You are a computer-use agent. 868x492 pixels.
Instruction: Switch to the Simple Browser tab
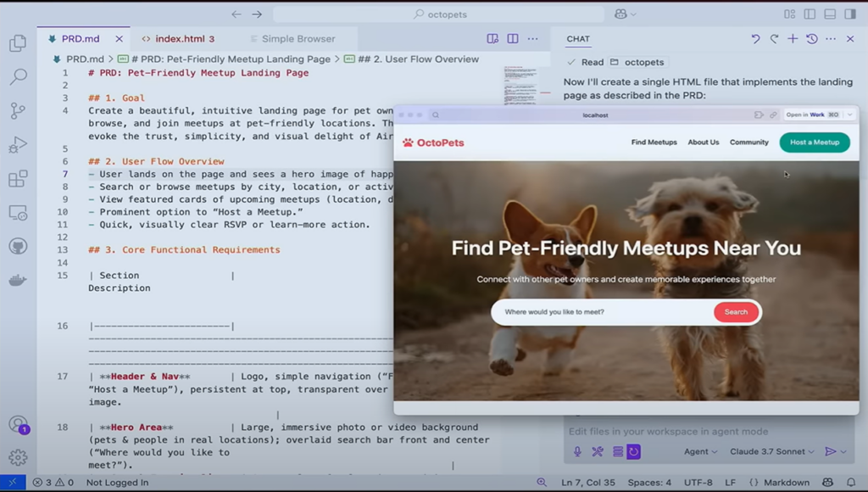pos(298,39)
